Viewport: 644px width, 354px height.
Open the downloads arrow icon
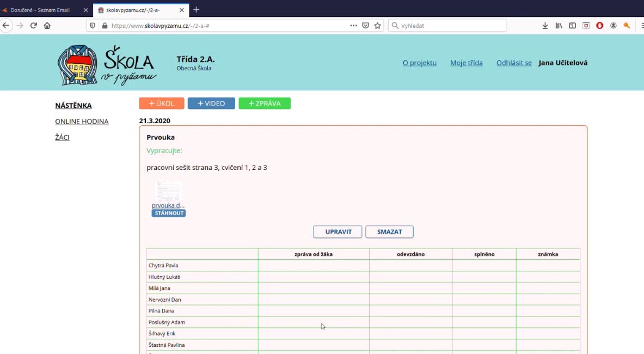545,26
